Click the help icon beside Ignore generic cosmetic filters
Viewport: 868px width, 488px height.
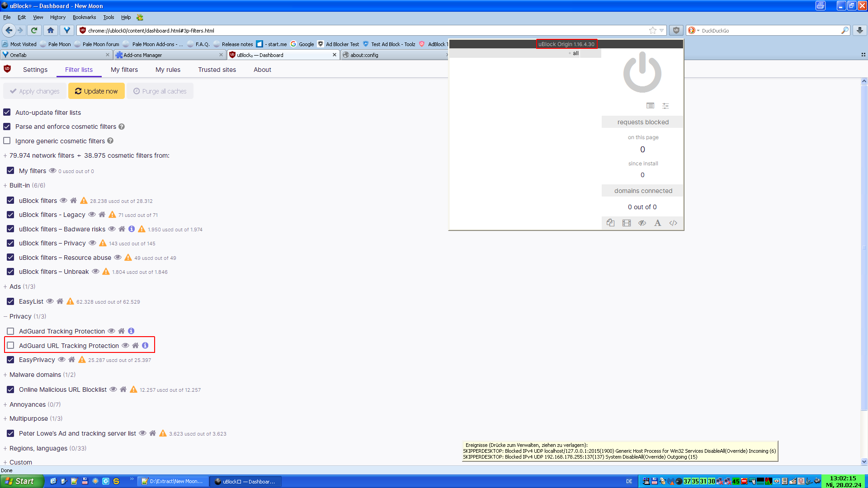pos(110,141)
